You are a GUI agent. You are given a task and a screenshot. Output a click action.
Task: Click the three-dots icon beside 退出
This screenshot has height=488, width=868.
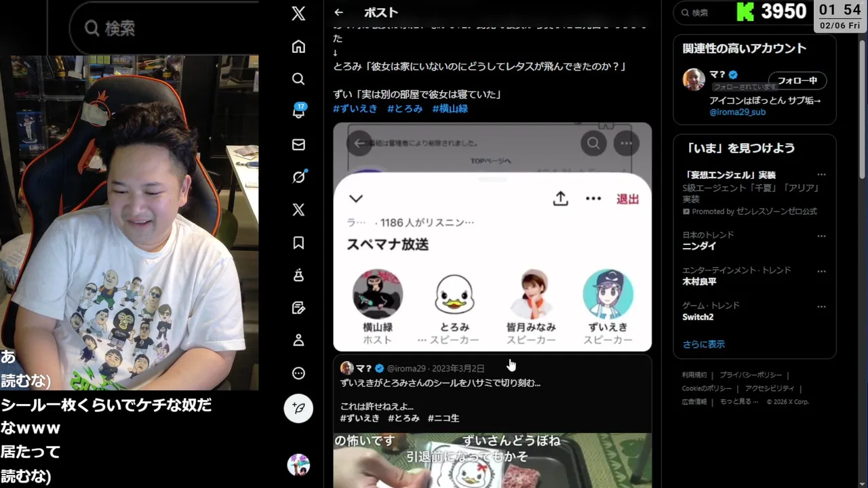593,199
